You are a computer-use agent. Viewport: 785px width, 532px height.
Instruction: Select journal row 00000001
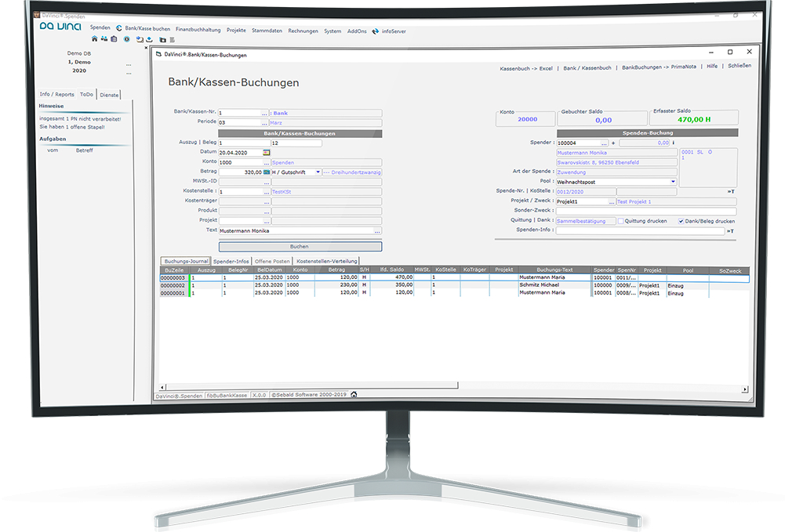click(455, 293)
